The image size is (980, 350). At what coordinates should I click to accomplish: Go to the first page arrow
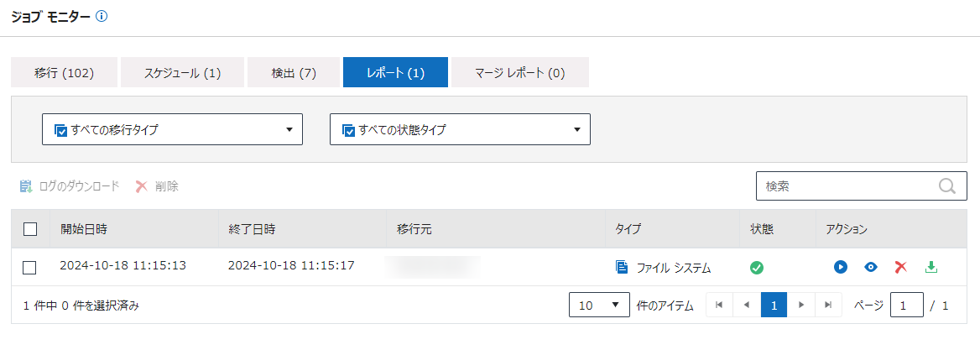[719, 305]
